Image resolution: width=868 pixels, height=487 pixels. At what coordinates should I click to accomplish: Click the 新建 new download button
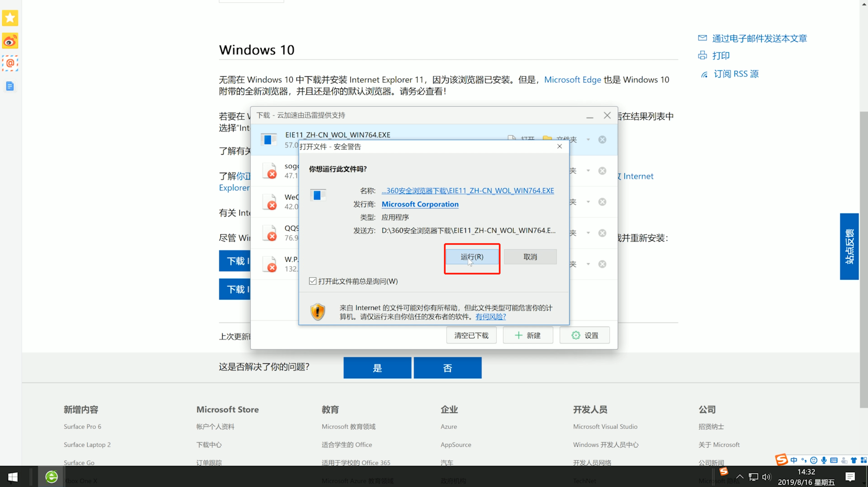[528, 335]
